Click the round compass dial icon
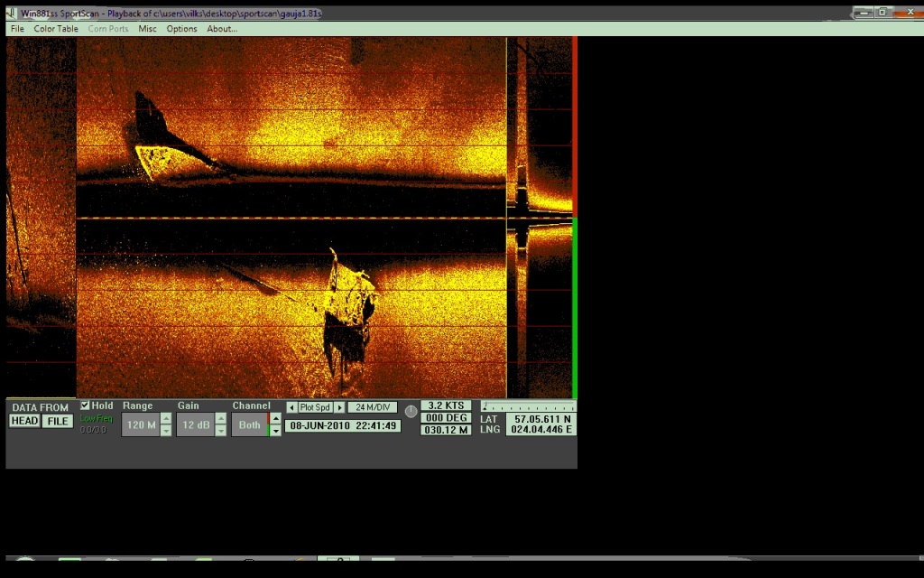The height and width of the screenshot is (578, 924). (x=411, y=411)
